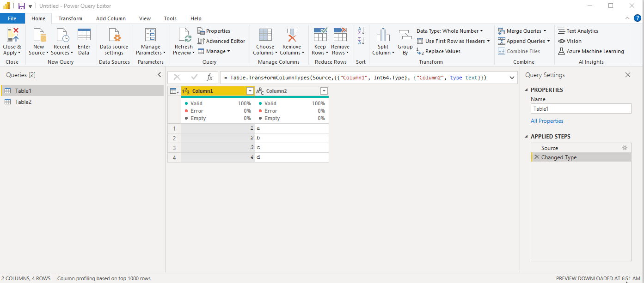Click the Remove Rows icon
Viewport: 644px width, 283px height.
point(340,35)
